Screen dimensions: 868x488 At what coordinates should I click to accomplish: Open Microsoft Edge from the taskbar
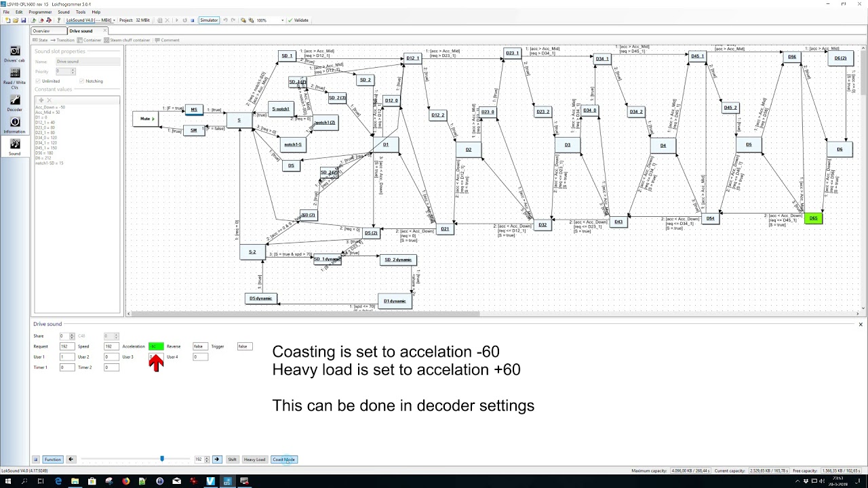point(58,481)
